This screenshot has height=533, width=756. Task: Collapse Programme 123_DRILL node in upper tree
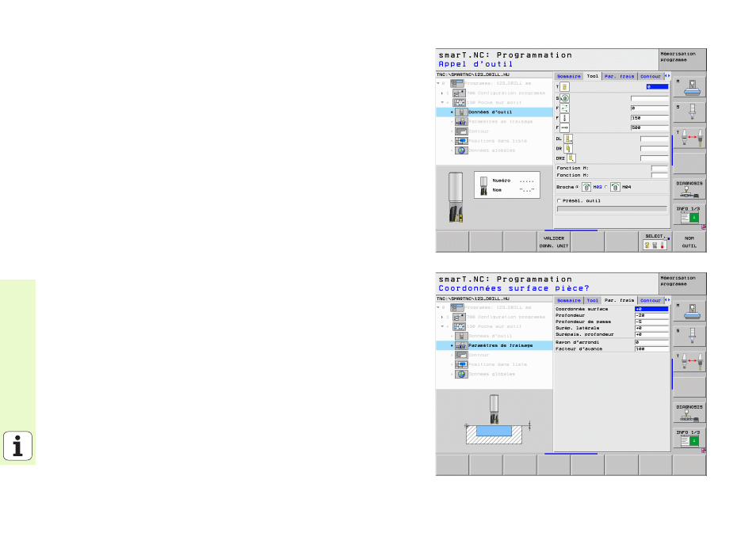(x=438, y=83)
